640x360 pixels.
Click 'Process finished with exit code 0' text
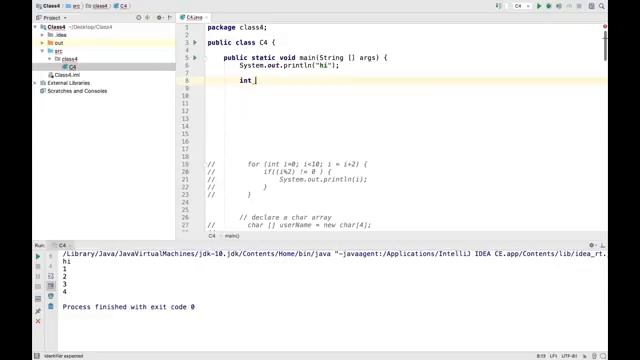[129, 307]
